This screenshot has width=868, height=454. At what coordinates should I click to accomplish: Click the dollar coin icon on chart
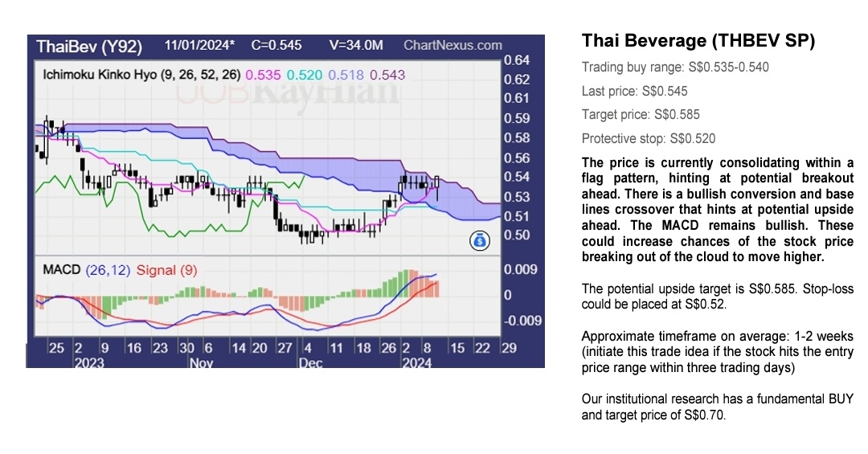[479, 241]
